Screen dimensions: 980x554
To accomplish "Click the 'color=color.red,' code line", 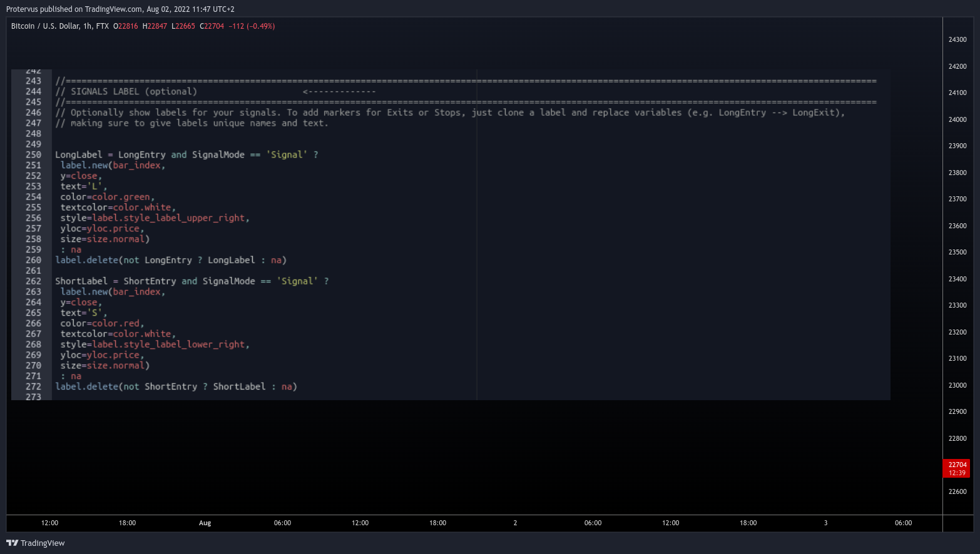I will click(x=103, y=323).
